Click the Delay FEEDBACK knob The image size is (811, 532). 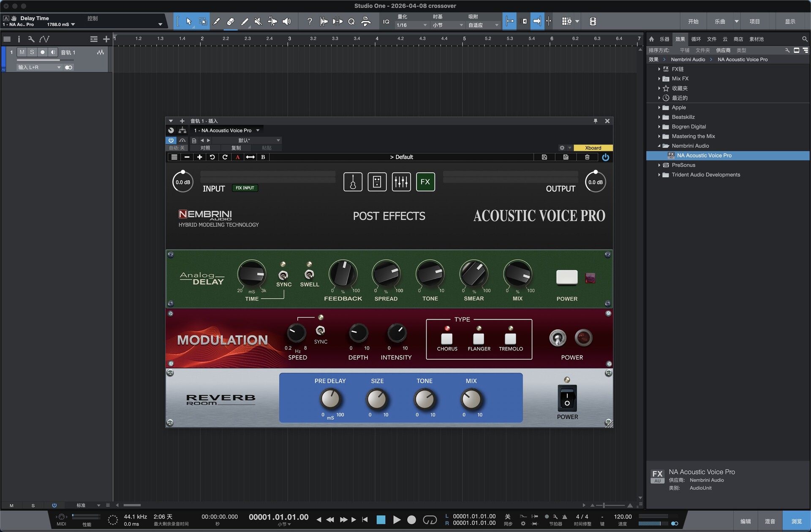[343, 274]
